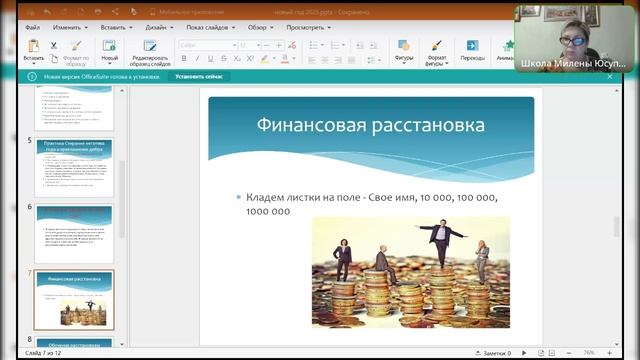640x360 pixels.
Task: Select slide 6 thumbnail
Action: tap(74, 234)
